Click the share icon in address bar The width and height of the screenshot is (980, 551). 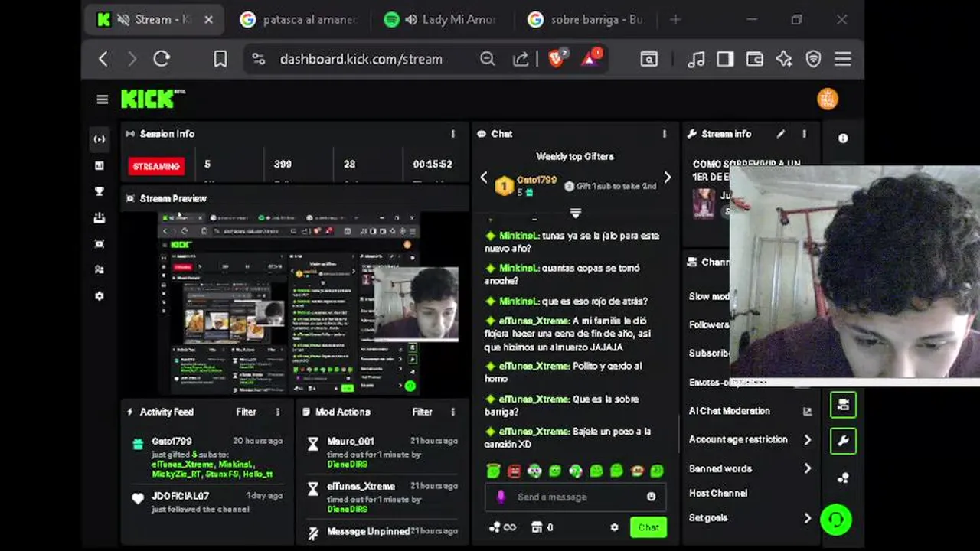click(521, 59)
